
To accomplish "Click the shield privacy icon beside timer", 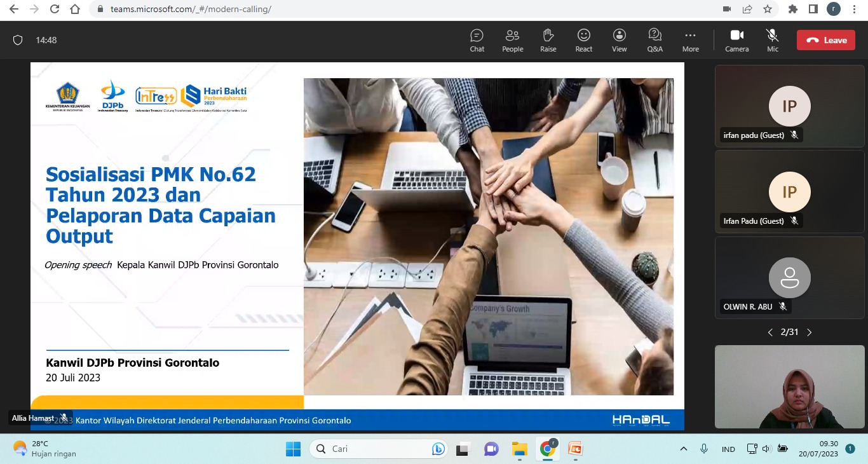I will (18, 40).
